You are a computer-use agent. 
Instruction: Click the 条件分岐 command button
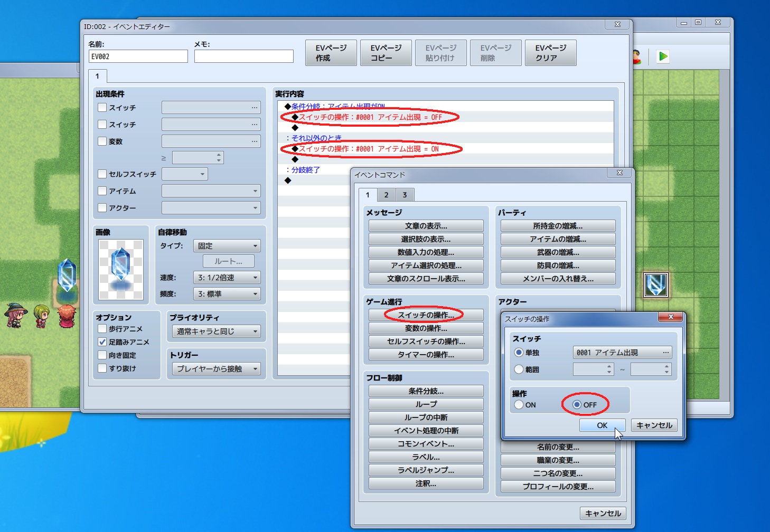tap(426, 391)
